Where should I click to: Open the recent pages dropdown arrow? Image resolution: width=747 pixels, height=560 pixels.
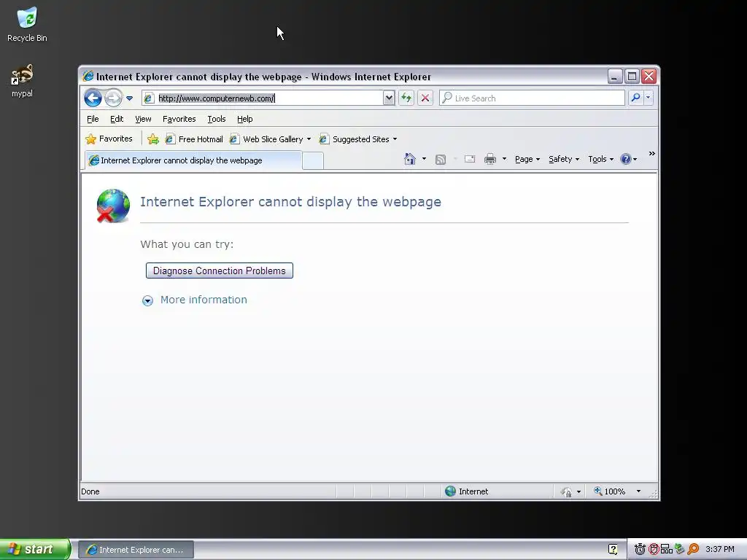(130, 98)
